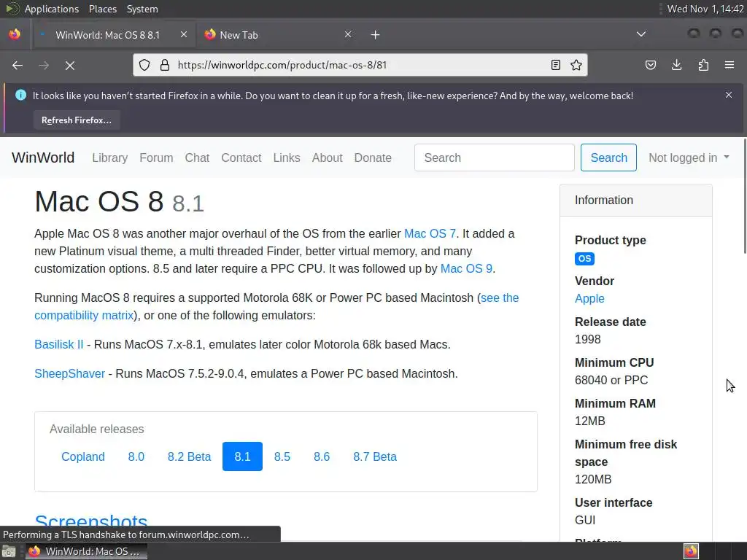Open the Firefox application hamburger menu
747x560 pixels.
[x=729, y=65]
